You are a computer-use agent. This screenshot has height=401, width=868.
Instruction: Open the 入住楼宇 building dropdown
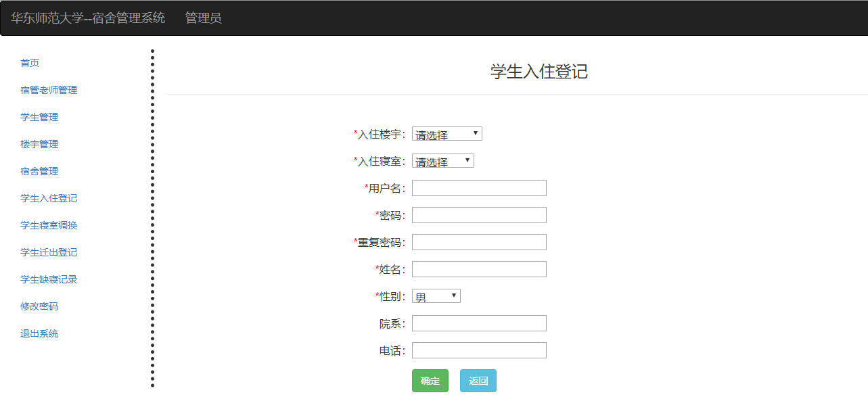click(x=447, y=134)
